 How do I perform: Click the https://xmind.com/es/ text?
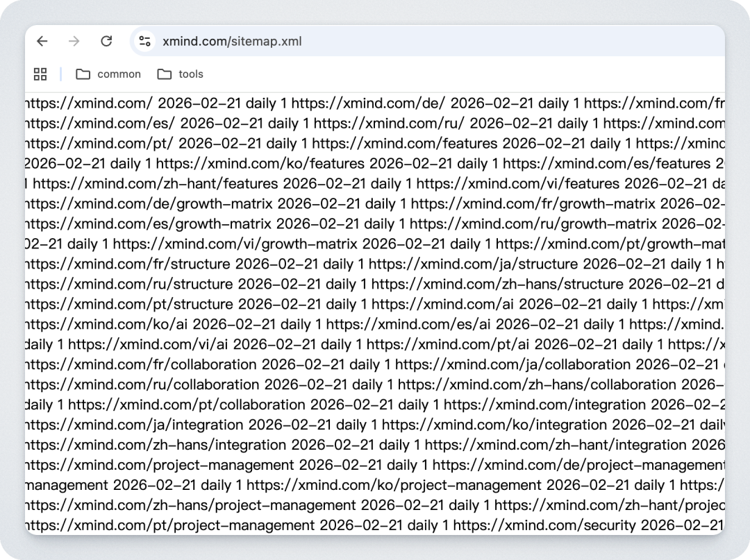(100, 124)
